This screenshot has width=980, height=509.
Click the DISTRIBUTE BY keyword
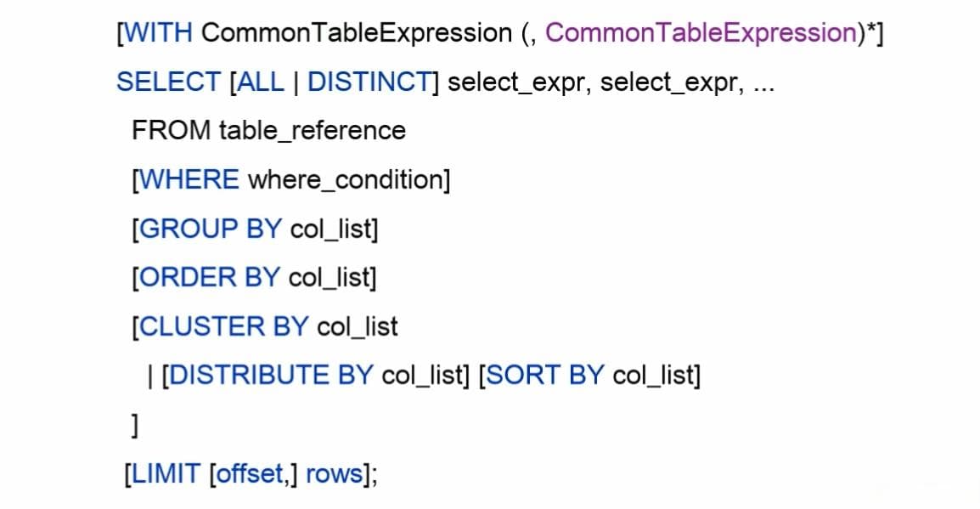tap(271, 376)
